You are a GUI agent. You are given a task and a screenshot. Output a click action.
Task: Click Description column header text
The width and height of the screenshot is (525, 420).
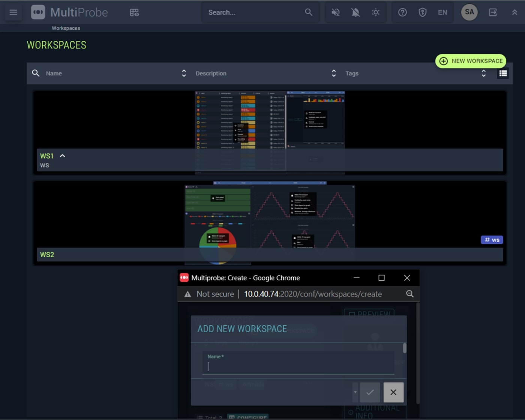[211, 73]
